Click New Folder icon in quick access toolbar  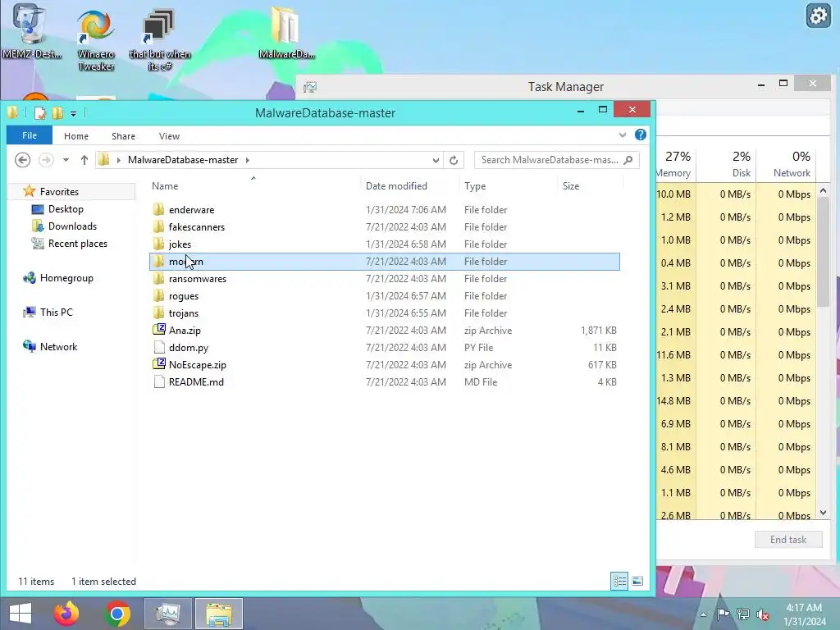[58, 113]
